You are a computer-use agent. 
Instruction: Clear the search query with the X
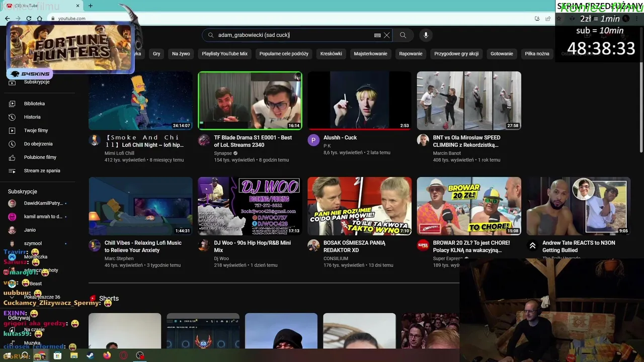[386, 35]
